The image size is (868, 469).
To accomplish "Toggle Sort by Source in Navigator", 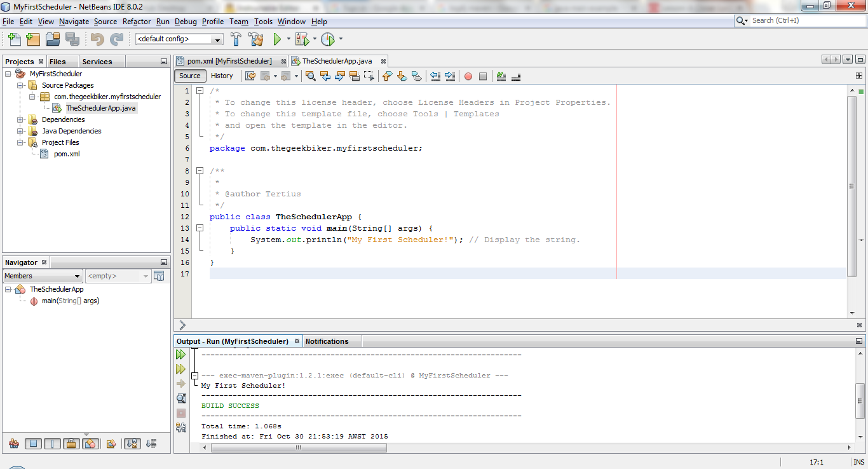I will pos(151,444).
